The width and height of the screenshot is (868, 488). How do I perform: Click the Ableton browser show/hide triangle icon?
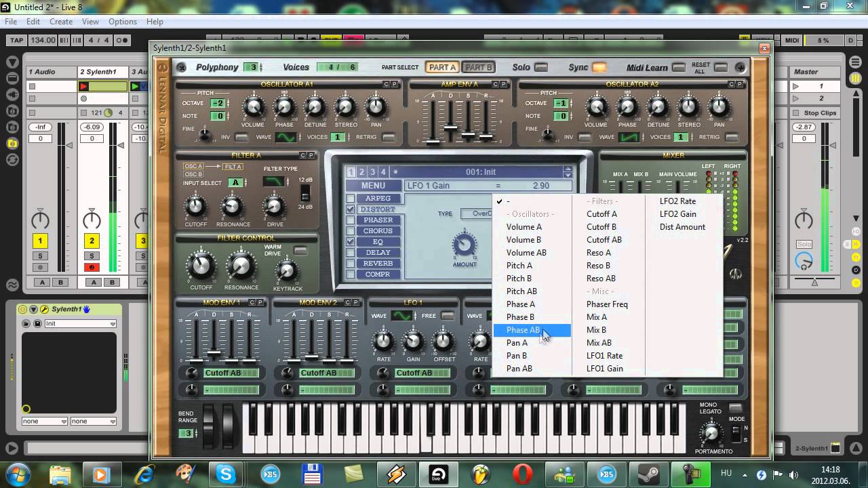point(12,62)
